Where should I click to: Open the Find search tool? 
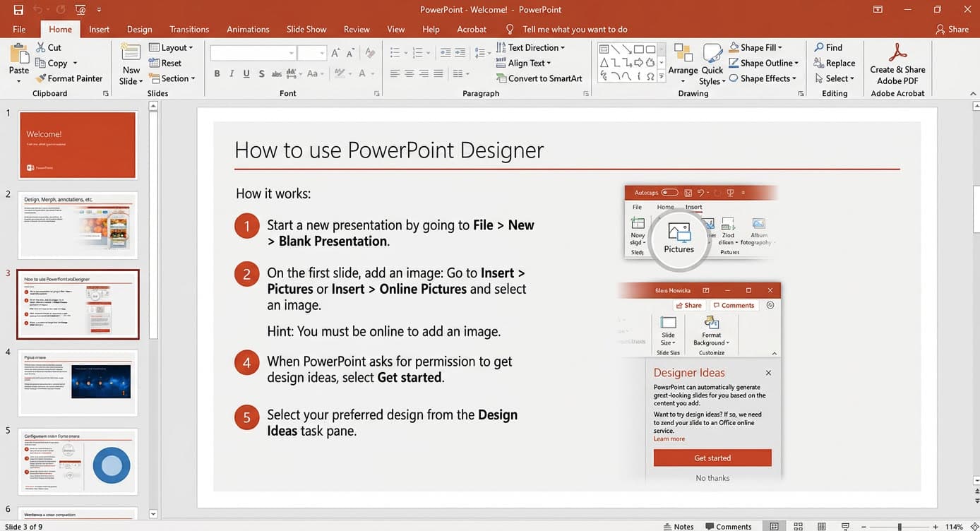click(828, 47)
